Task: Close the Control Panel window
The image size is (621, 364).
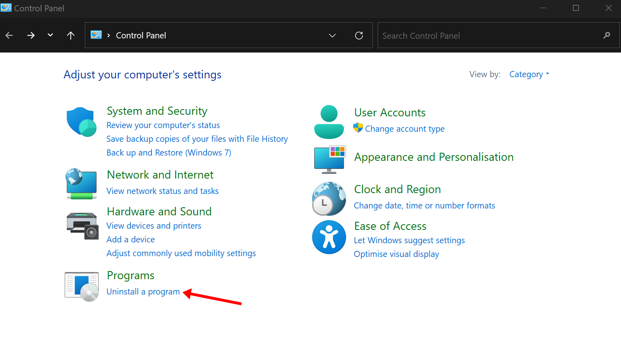Action: point(608,8)
